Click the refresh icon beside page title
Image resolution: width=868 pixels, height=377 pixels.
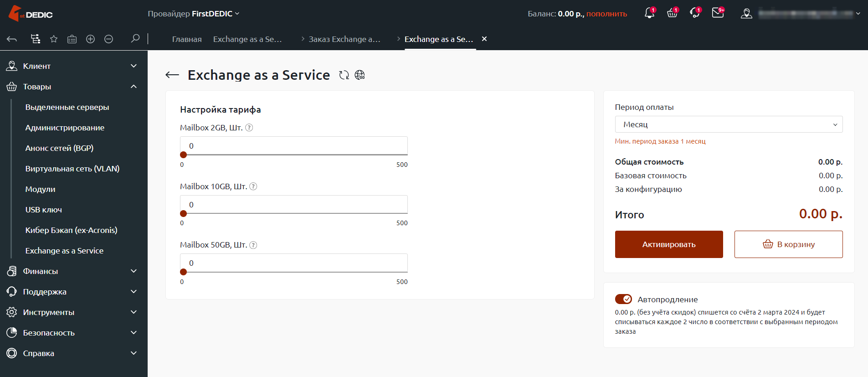(x=344, y=75)
